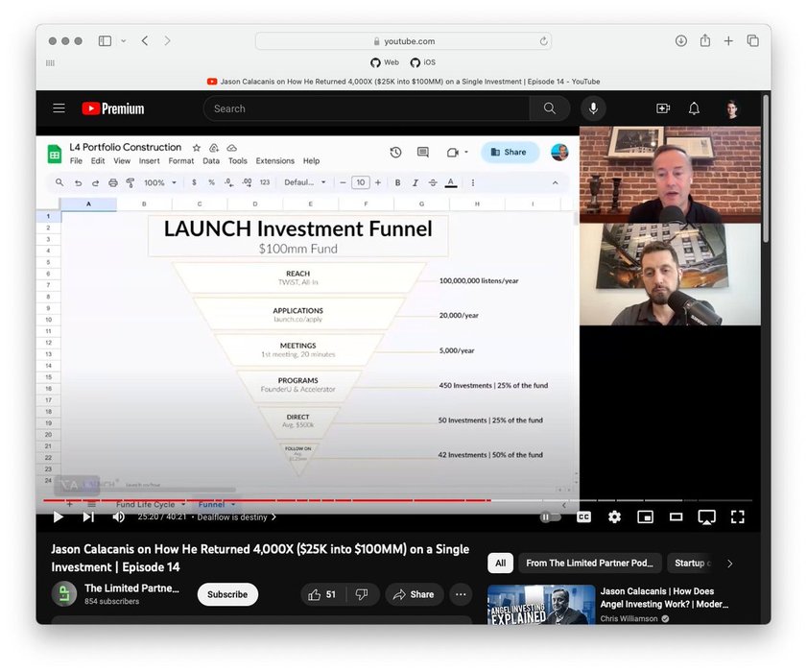Open Safari sidebar dropdown arrow

pos(123,41)
